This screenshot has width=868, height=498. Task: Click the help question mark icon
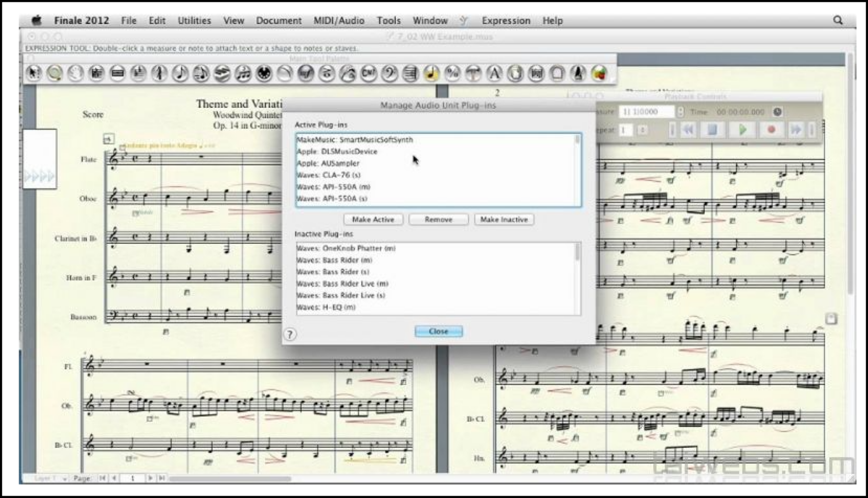tap(290, 334)
